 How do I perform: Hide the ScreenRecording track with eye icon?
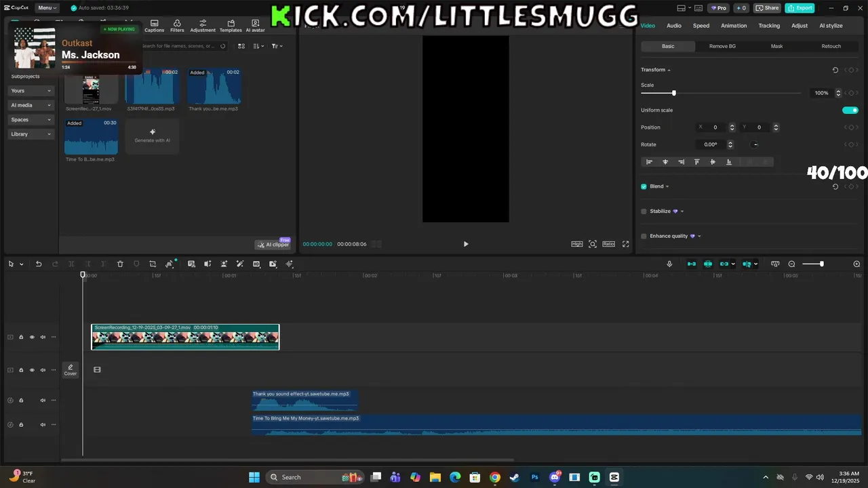click(x=32, y=337)
